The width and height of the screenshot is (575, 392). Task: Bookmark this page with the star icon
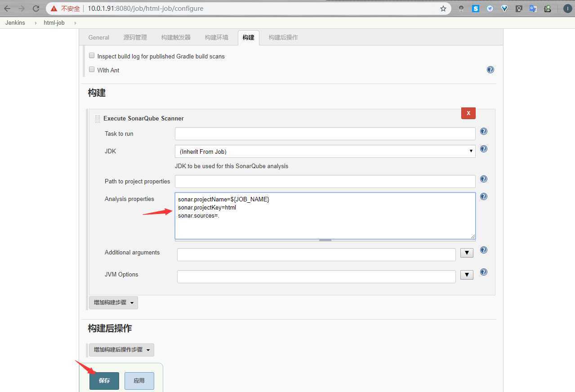point(443,9)
